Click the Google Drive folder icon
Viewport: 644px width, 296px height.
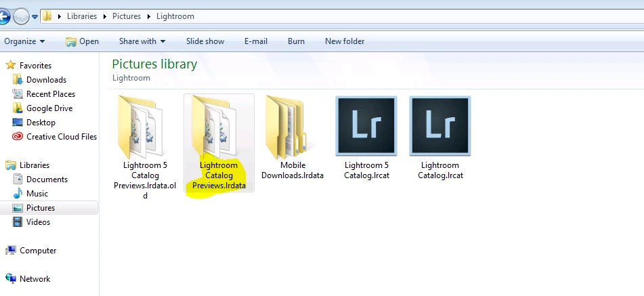pos(17,108)
